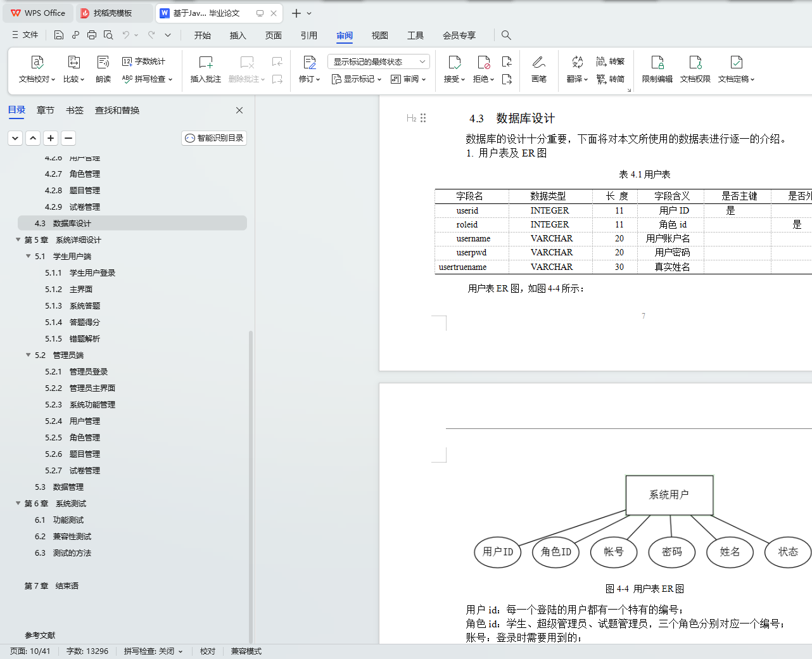Open the 翻译 translate tool
Screen dimensions: 812x659
click(x=577, y=70)
